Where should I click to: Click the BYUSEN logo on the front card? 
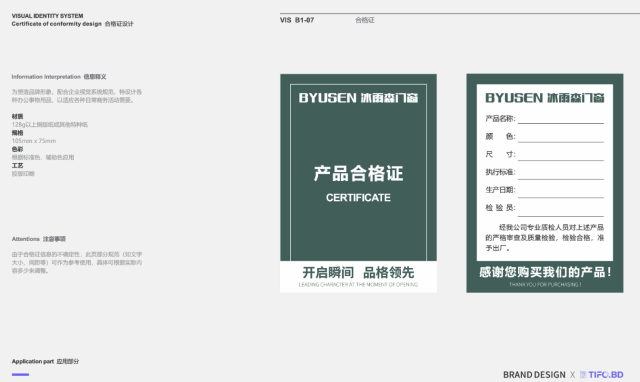pyautogui.click(x=358, y=98)
